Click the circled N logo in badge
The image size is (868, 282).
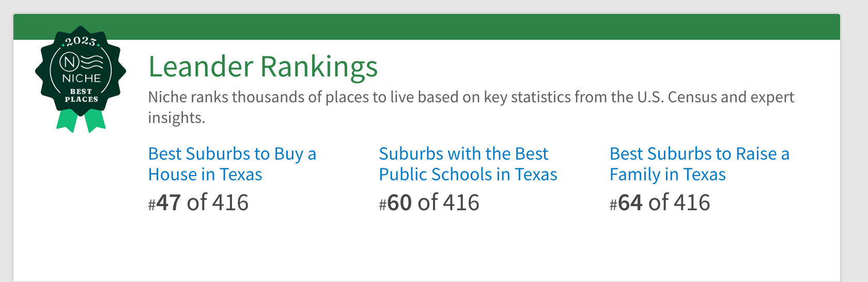click(69, 62)
